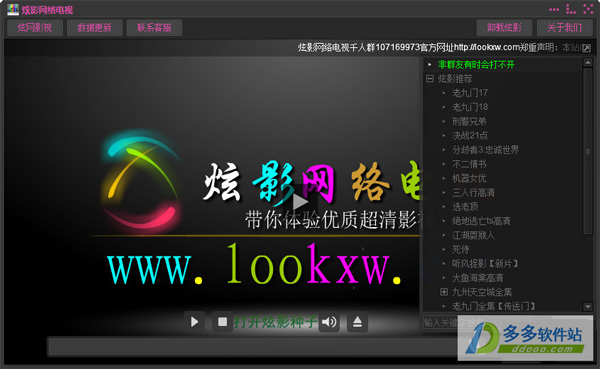Open 三人行高清 in the list
600x369 pixels.
click(473, 193)
